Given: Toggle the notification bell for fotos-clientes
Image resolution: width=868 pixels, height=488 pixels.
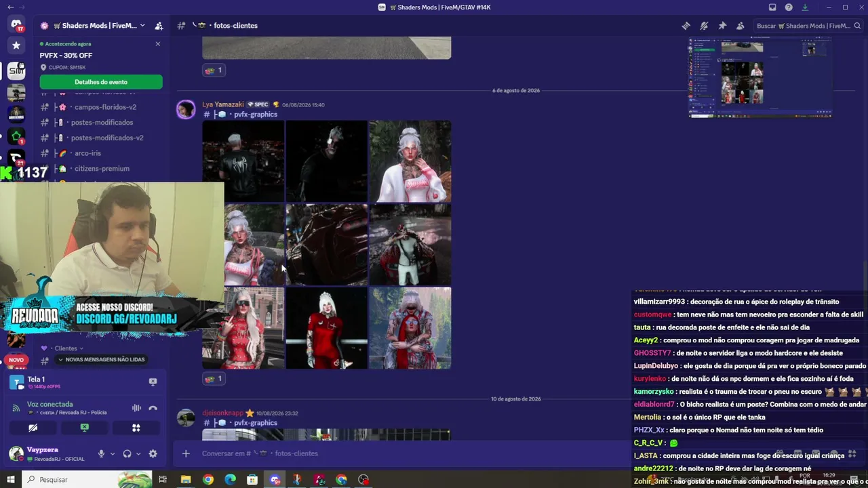Looking at the screenshot, I should click(x=704, y=26).
